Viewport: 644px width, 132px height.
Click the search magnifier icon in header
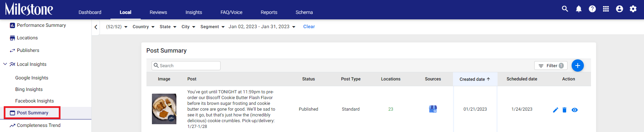[565, 9]
